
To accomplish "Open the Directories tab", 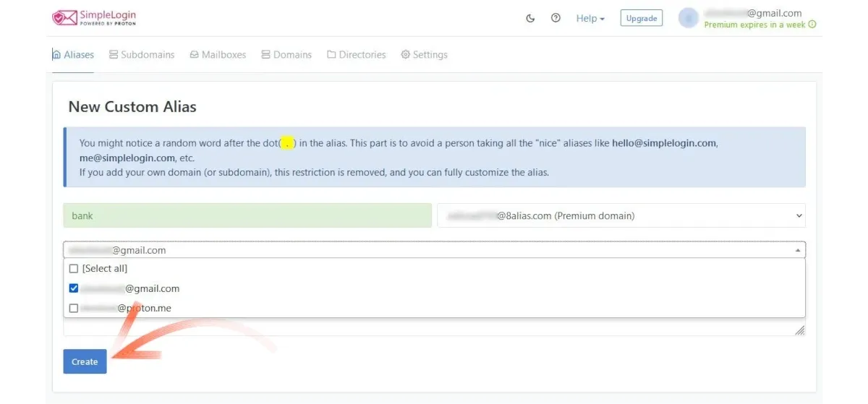I will pyautogui.click(x=356, y=55).
